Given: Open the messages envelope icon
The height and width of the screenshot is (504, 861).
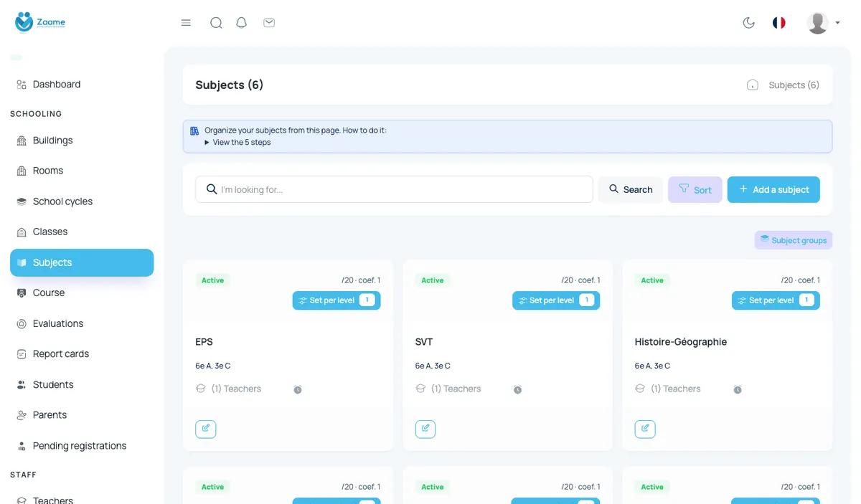Looking at the screenshot, I should [269, 23].
